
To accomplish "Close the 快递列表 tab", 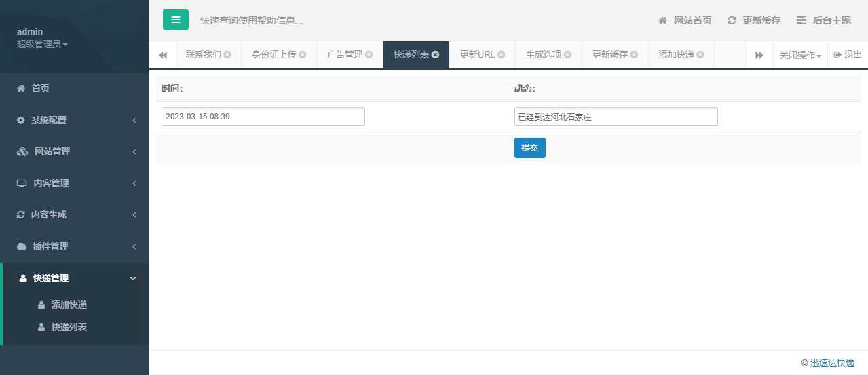I will click(436, 54).
